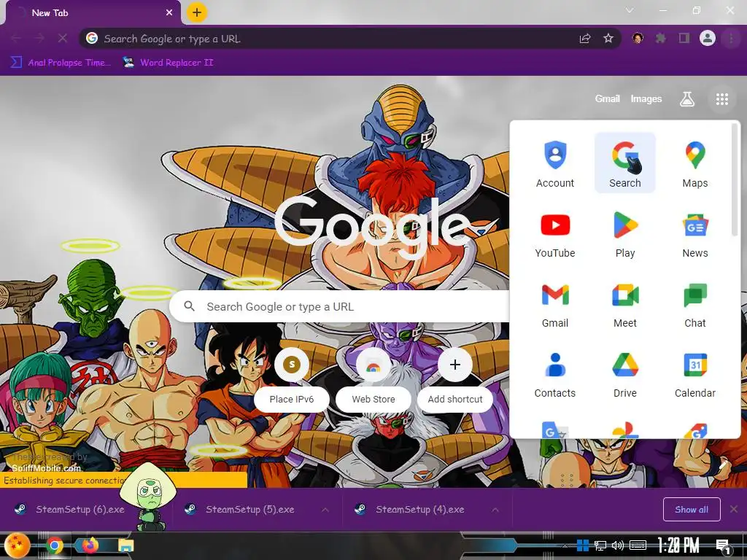Open Search Labs flask icon
The image size is (747, 560).
pyautogui.click(x=686, y=99)
